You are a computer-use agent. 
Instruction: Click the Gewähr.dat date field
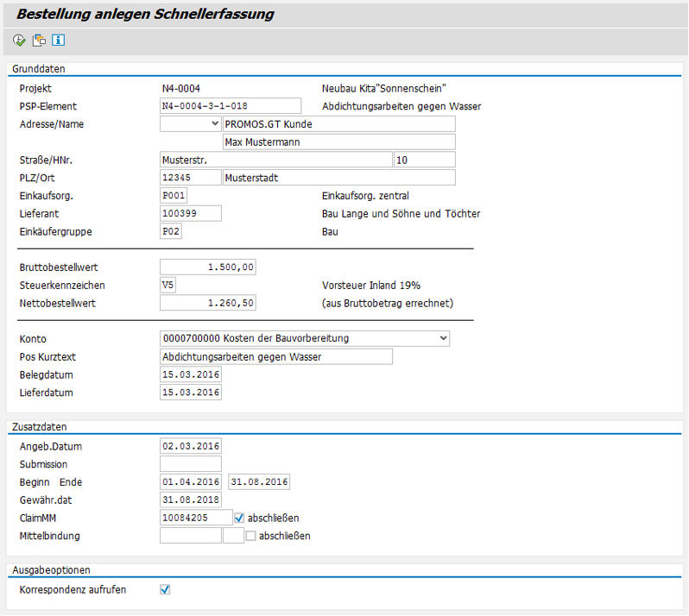[191, 500]
